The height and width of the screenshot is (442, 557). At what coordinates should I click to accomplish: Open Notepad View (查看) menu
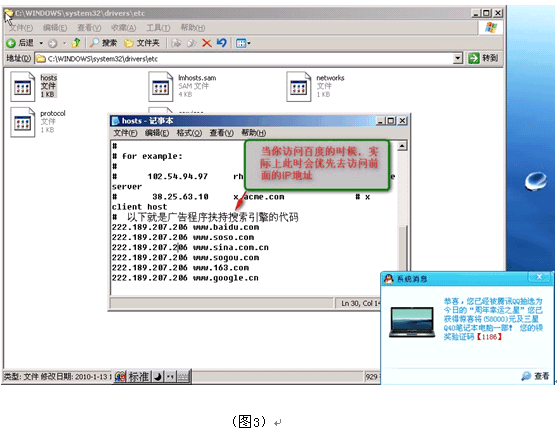[221, 133]
